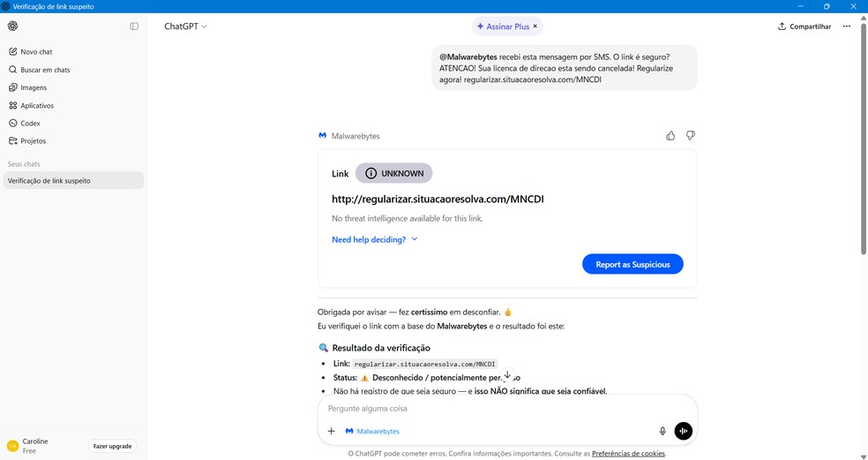Viewport: 868px width, 460px height.
Task: Click the thumbs up icon on the response
Action: [670, 136]
